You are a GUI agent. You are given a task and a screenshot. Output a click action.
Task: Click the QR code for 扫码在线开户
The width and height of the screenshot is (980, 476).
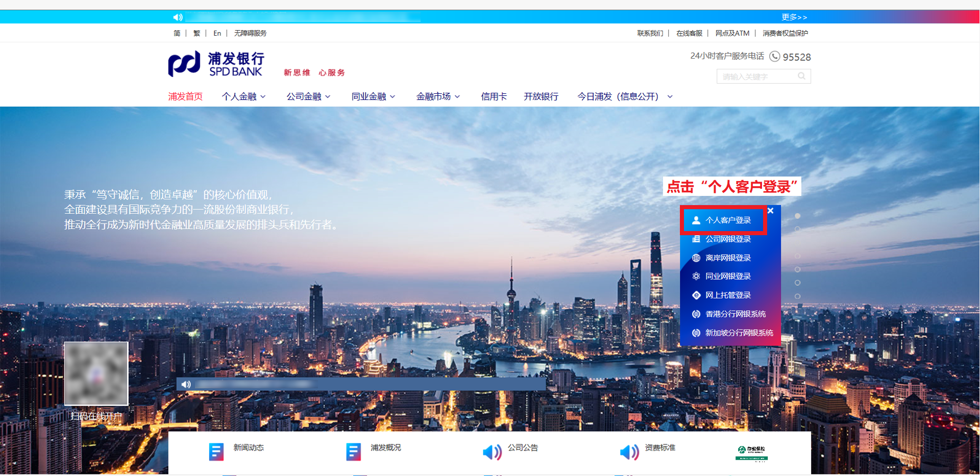[96, 373]
